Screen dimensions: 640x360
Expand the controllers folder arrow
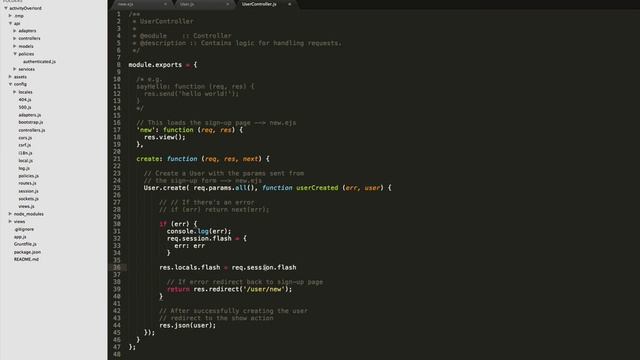click(x=15, y=38)
